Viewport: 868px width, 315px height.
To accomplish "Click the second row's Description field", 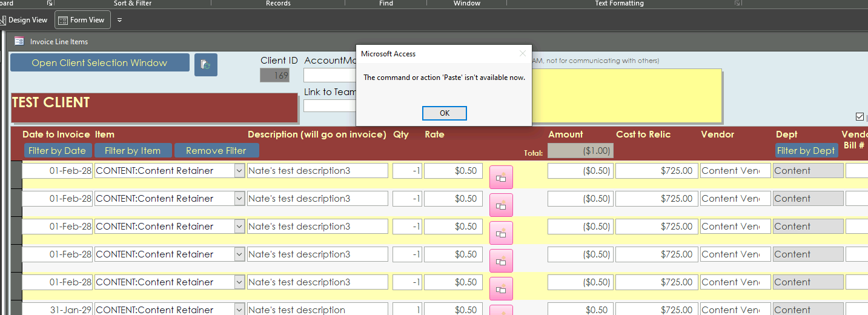I will coord(317,199).
